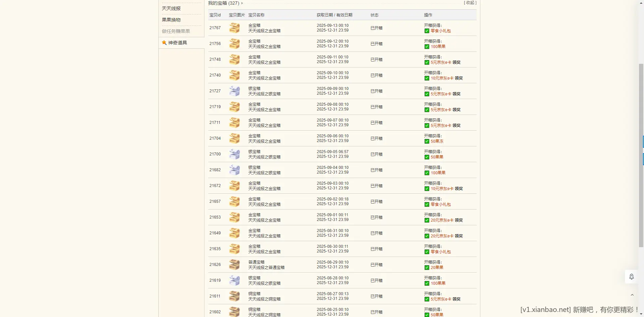This screenshot has height=317, width=644.
Task: Click the ordinary chest icon for item 21626
Action: coord(234,265)
